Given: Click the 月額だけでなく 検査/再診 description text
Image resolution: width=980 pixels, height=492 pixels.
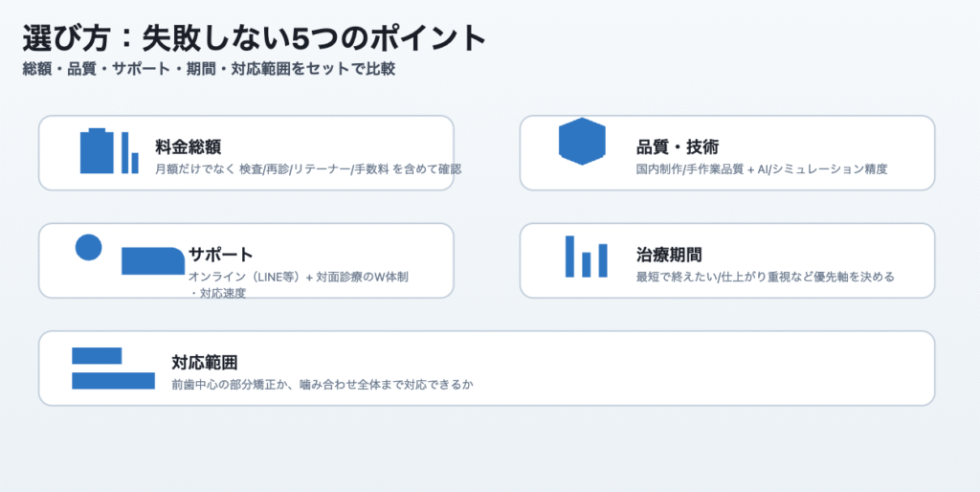Looking at the screenshot, I should pos(308,169).
